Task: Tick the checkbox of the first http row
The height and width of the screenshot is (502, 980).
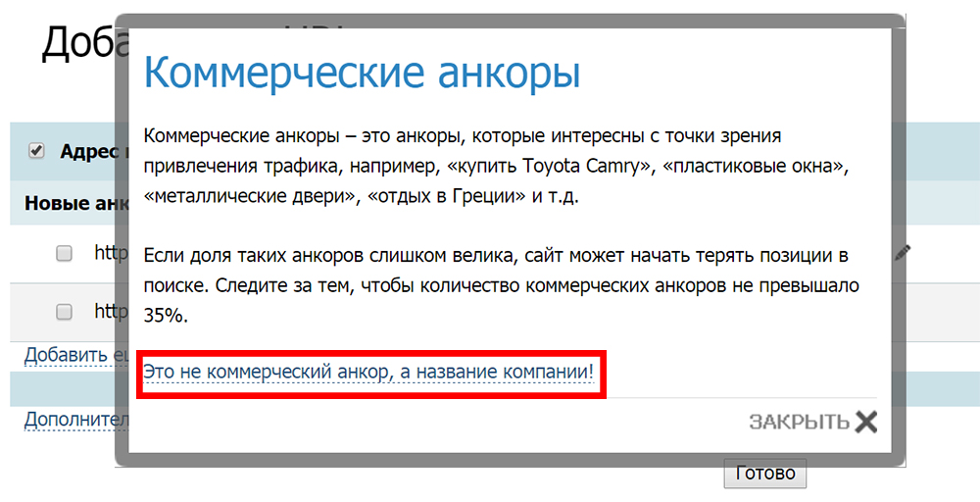Action: 64,253
